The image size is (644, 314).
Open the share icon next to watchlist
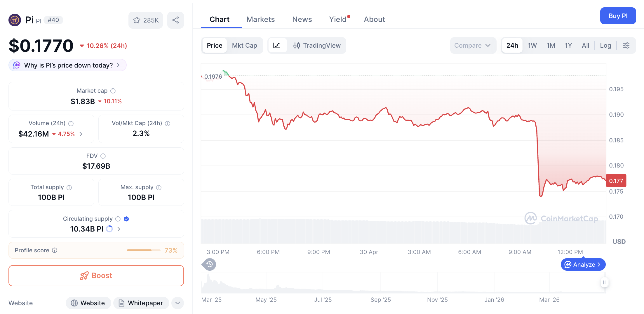pos(175,20)
